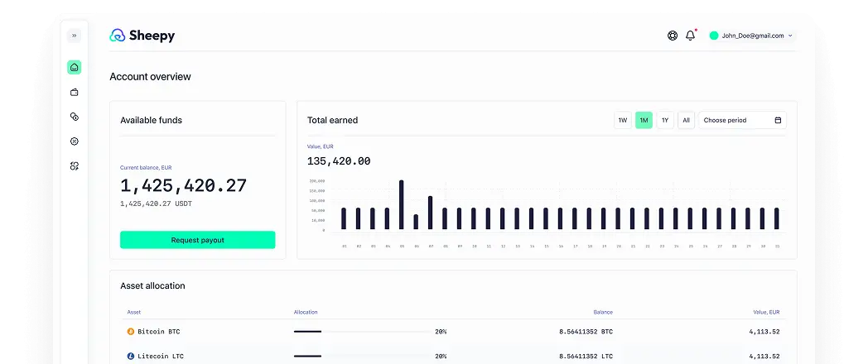Viewport: 868px width, 364px height.
Task: Open help via the lifebuoy icon
Action: (x=673, y=36)
